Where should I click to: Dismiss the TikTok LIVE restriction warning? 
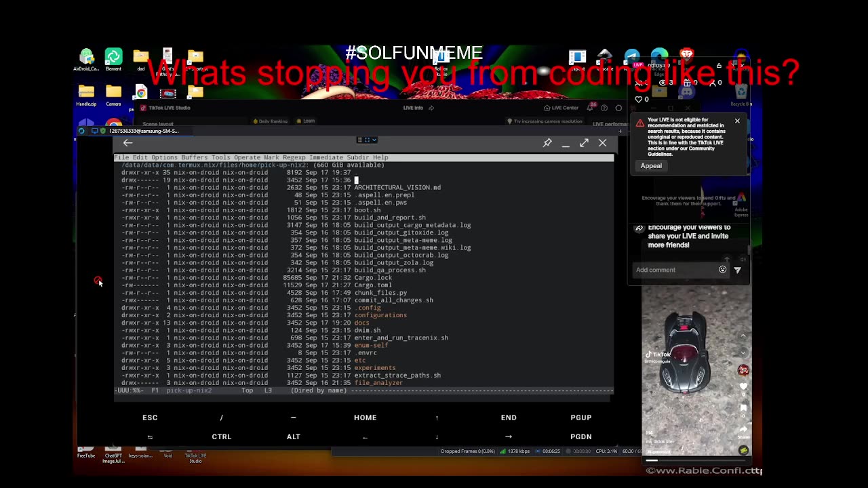[737, 121]
